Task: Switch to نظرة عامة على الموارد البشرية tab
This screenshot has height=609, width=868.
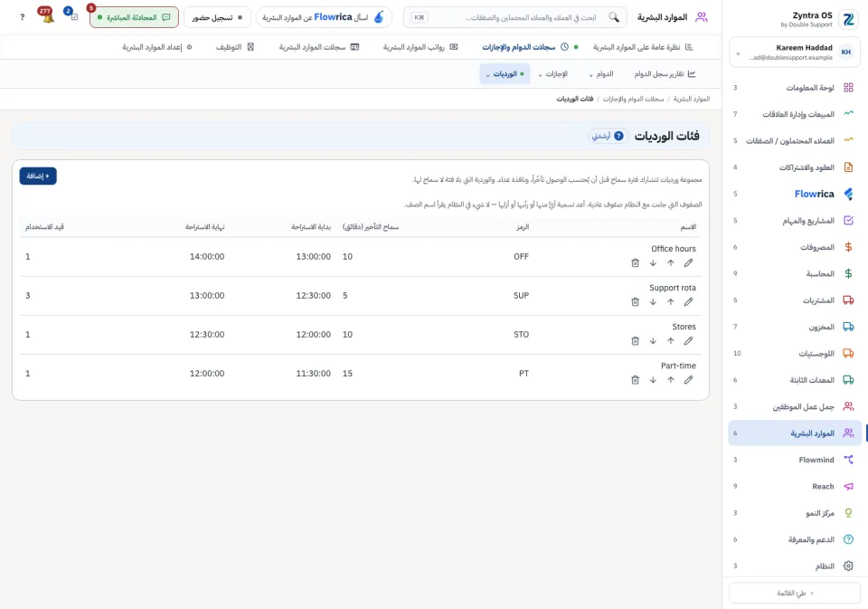Action: point(643,47)
